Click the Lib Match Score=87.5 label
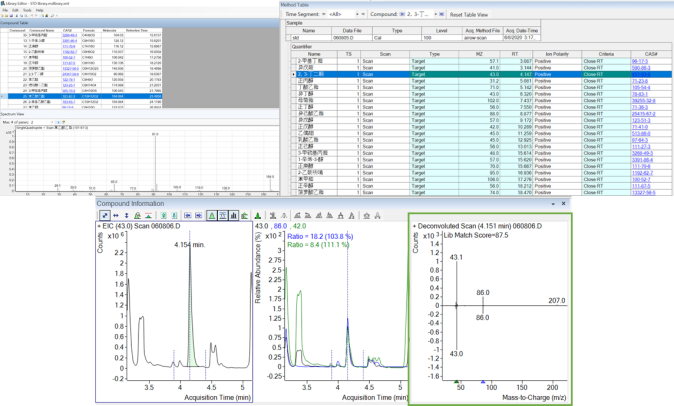Viewport: 674px width, 406px height. [x=476, y=235]
